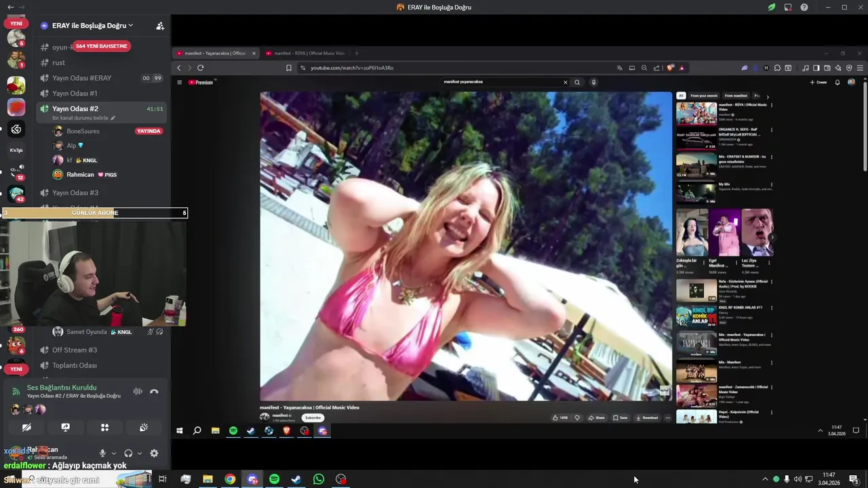Mute the Discord microphone
868x488 pixels.
pyautogui.click(x=102, y=453)
